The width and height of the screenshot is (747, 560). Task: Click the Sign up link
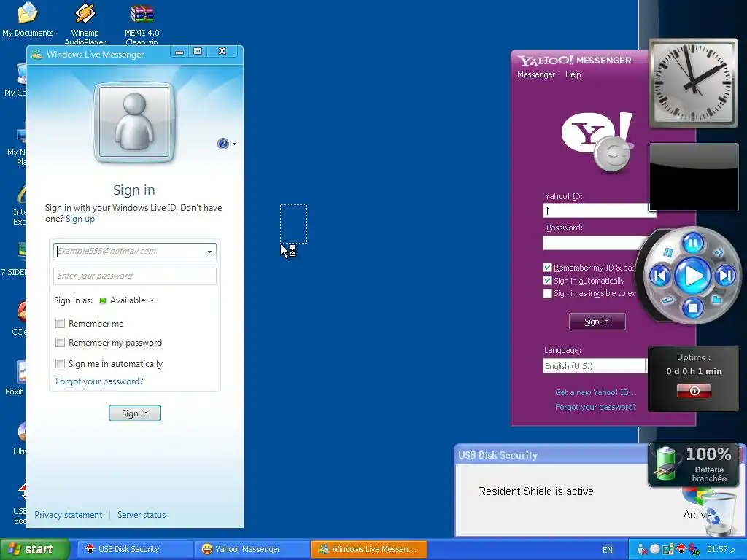(x=81, y=219)
